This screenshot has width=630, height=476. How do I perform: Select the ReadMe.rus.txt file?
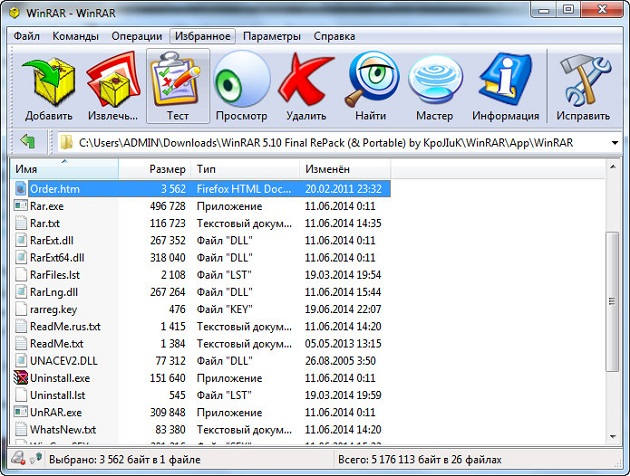65,326
